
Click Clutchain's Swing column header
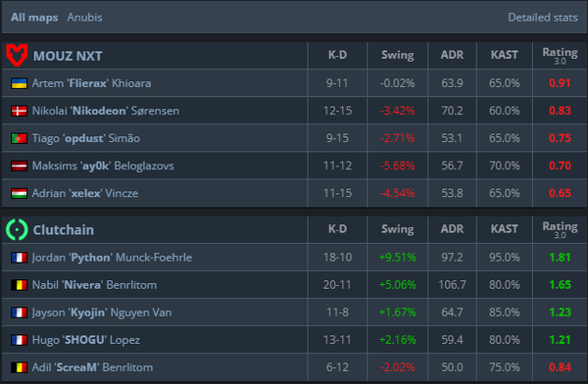[398, 229]
